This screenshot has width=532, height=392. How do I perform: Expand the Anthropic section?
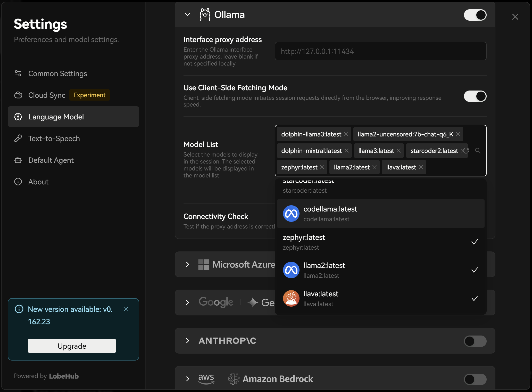tap(188, 341)
